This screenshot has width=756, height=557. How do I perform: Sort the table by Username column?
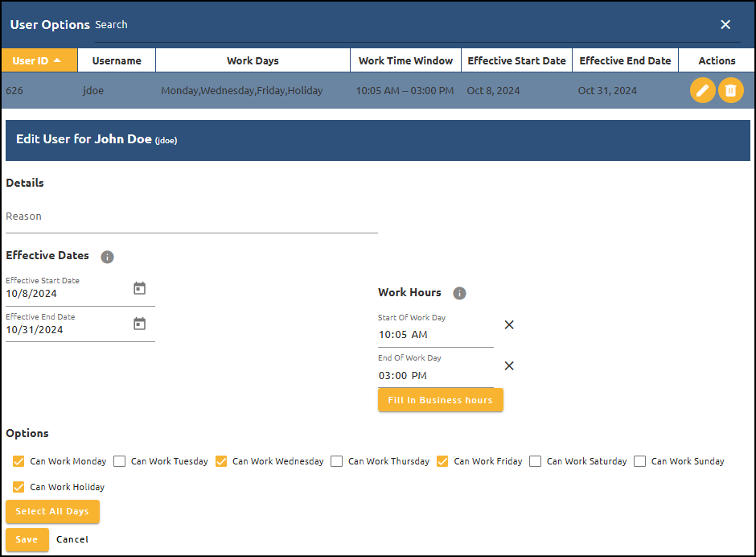pyautogui.click(x=116, y=60)
